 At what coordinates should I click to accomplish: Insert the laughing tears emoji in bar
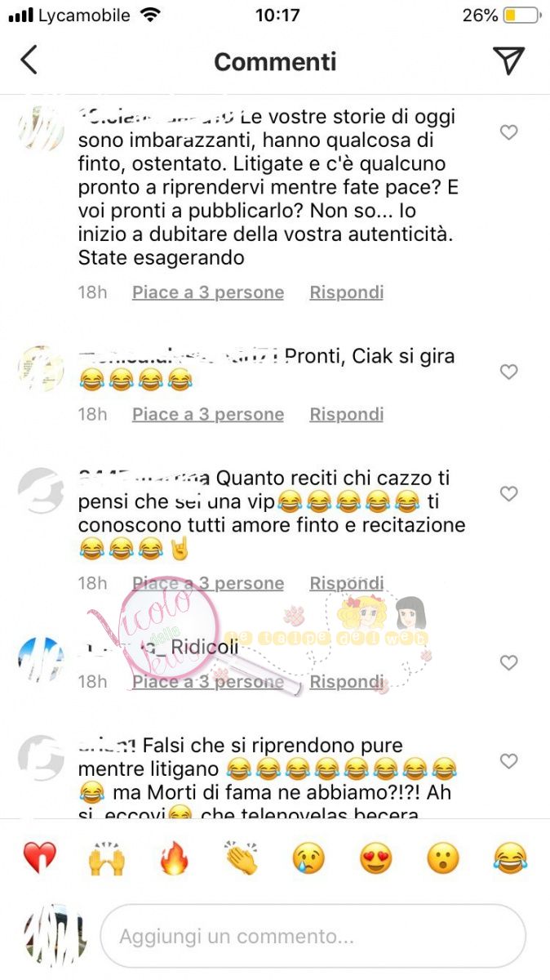511,858
